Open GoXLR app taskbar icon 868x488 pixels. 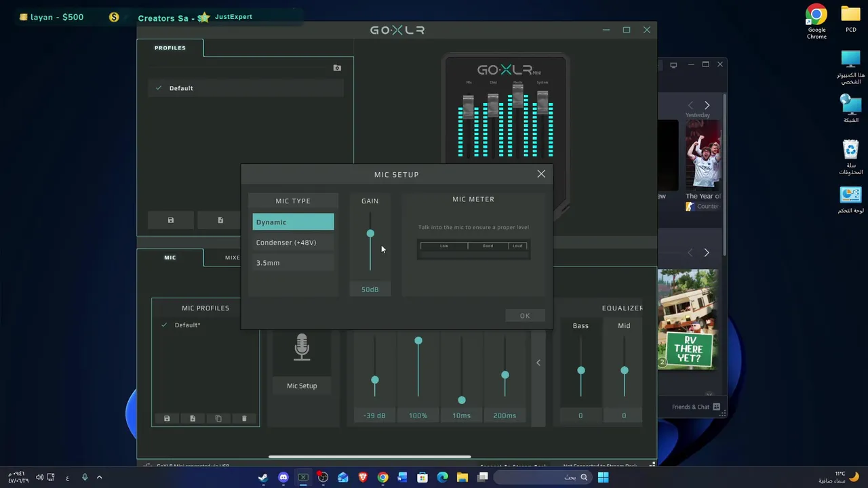click(x=303, y=477)
